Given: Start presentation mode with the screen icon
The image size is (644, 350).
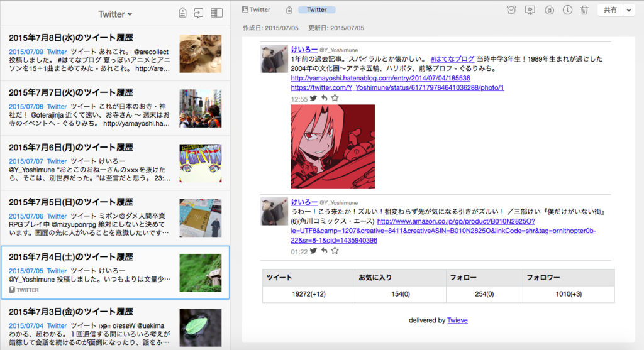Looking at the screenshot, I should coord(530,10).
